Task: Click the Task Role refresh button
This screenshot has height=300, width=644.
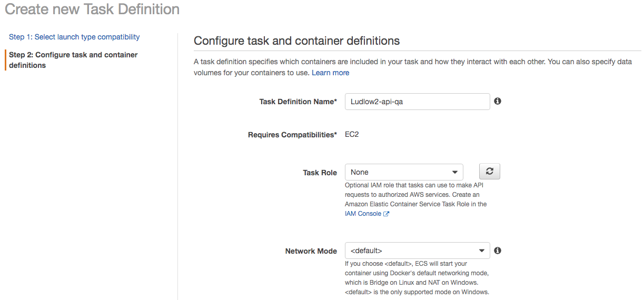Action: 489,172
